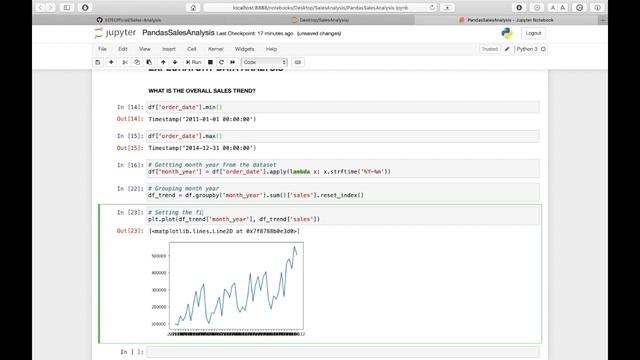Insert a cell below with plus icon
Screen dimensions: 640x360
tap(111, 62)
